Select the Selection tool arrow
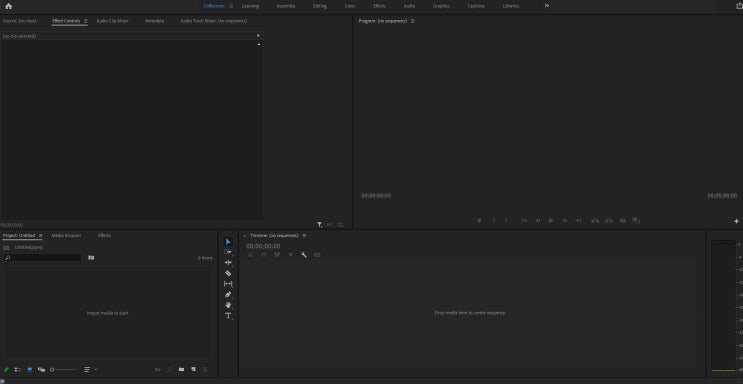The image size is (743, 384). (228, 242)
